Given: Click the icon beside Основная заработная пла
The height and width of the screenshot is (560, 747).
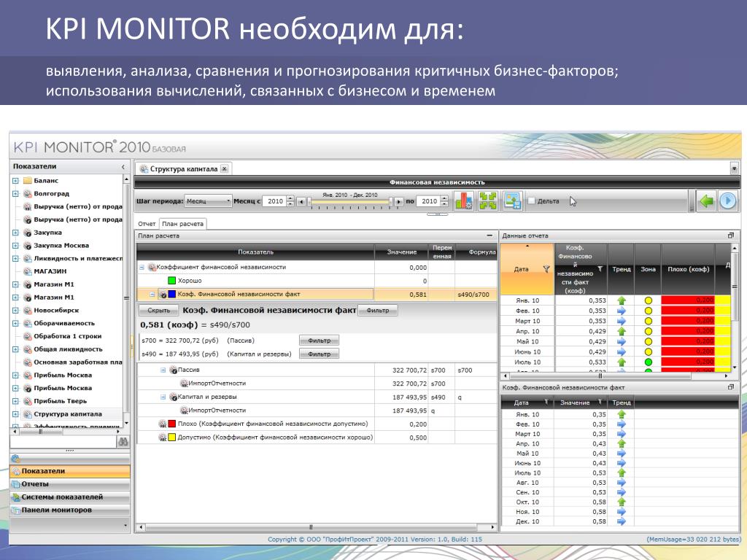Looking at the screenshot, I should click(28, 362).
